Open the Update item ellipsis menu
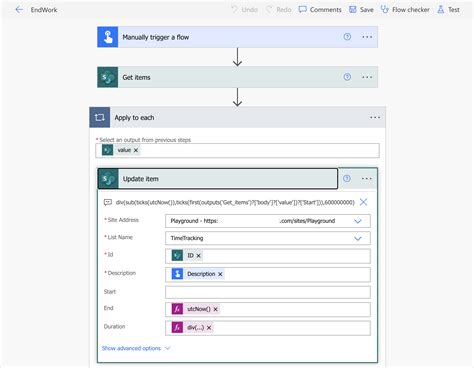The image size is (474, 368). 367,179
